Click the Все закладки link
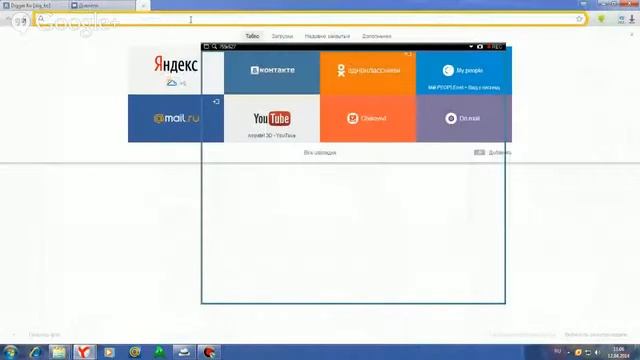The image size is (640, 360). tap(320, 153)
